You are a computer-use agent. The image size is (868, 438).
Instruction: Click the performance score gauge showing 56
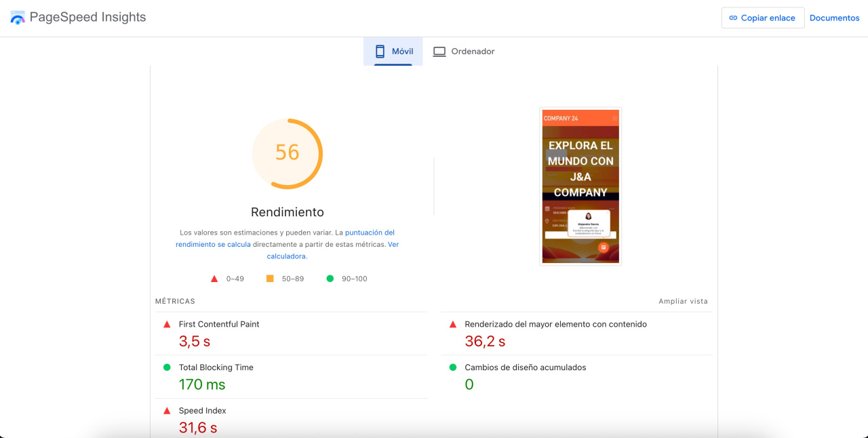pos(288,153)
